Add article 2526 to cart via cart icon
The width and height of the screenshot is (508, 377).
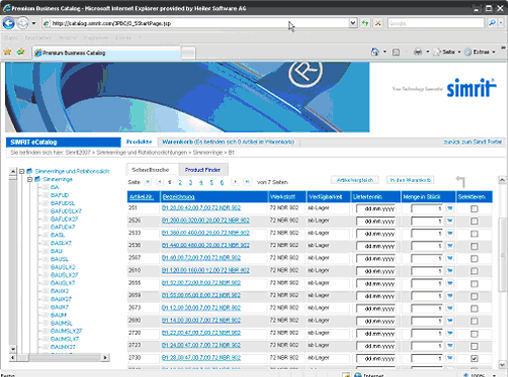tap(450, 221)
